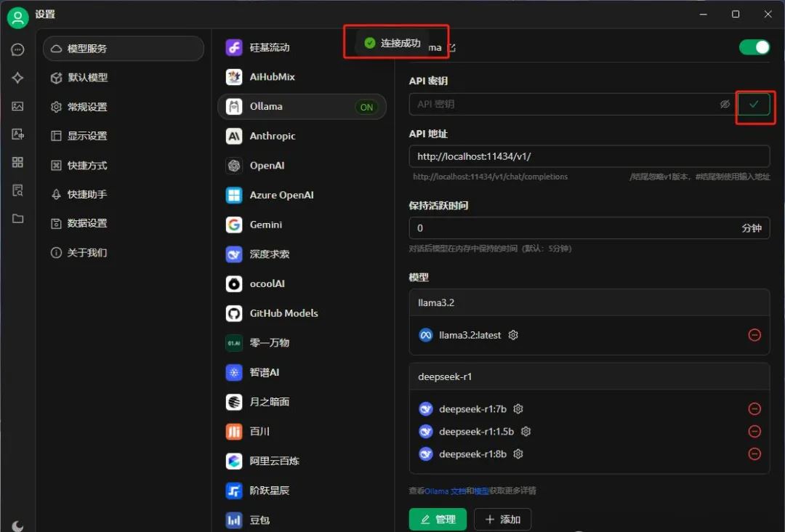Open the agents sparkle sidebar icon

tap(17, 78)
